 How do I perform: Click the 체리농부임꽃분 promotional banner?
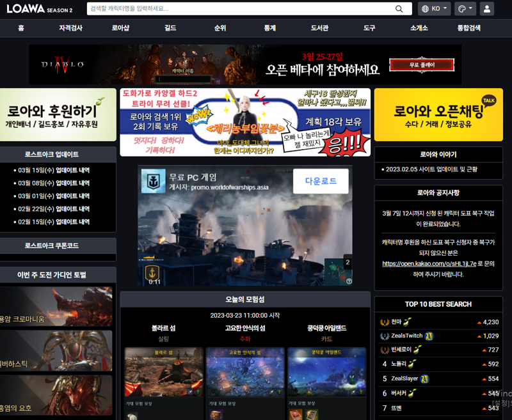245,122
